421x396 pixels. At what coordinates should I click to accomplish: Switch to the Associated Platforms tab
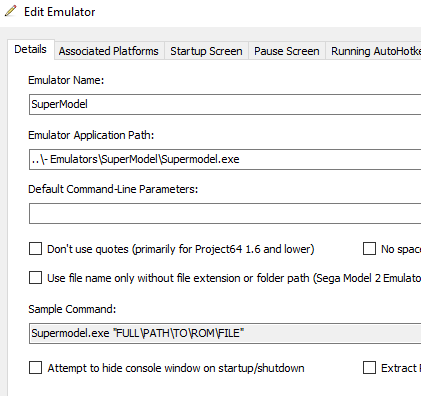click(109, 51)
